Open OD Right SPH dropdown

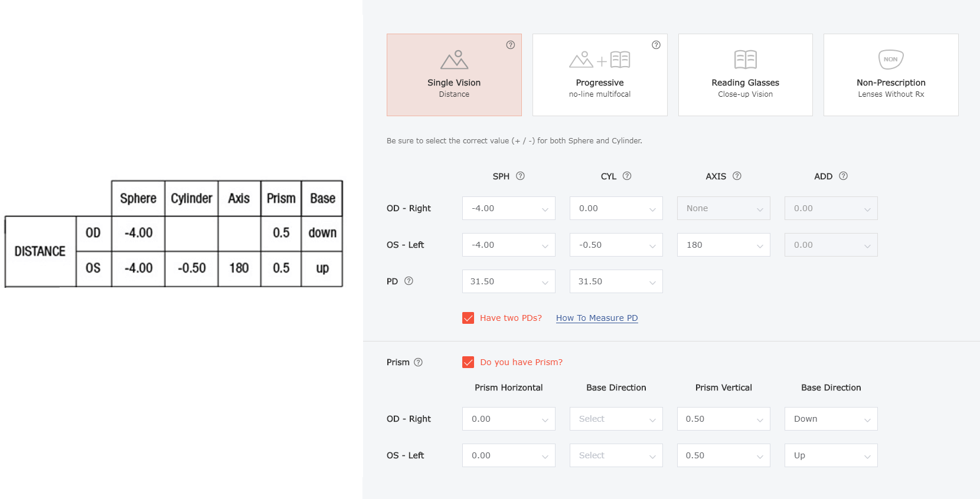point(508,208)
